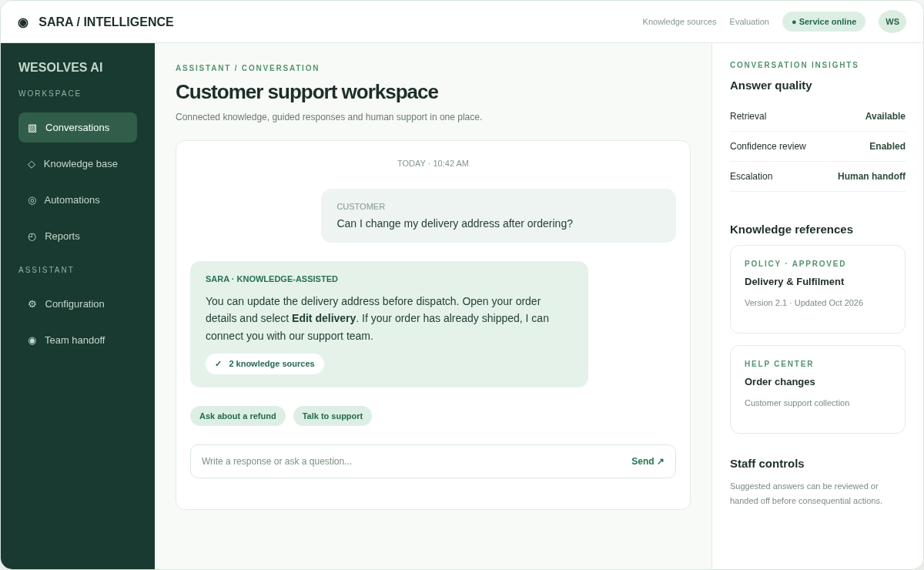Image resolution: width=924 pixels, height=570 pixels.
Task: Navigate to Team handoff
Action: point(78,340)
